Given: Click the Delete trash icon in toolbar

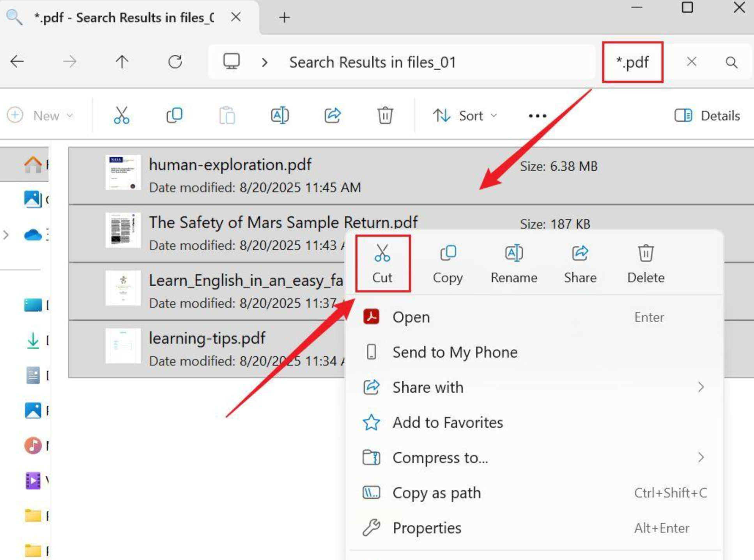Looking at the screenshot, I should click(x=385, y=115).
